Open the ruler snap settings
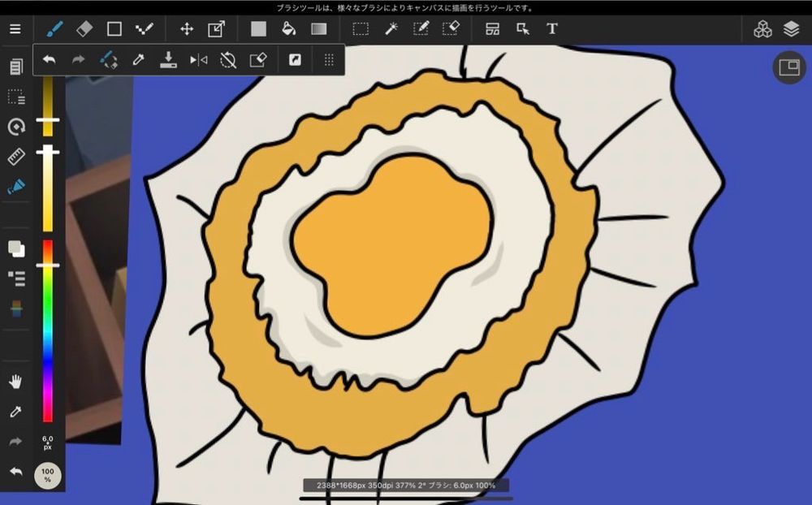 [16, 156]
